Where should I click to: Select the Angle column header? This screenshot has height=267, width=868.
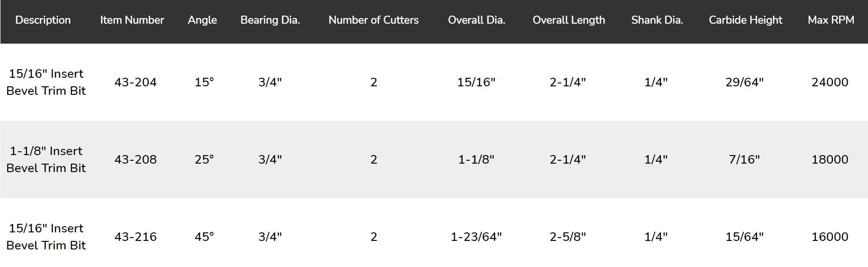(202, 20)
